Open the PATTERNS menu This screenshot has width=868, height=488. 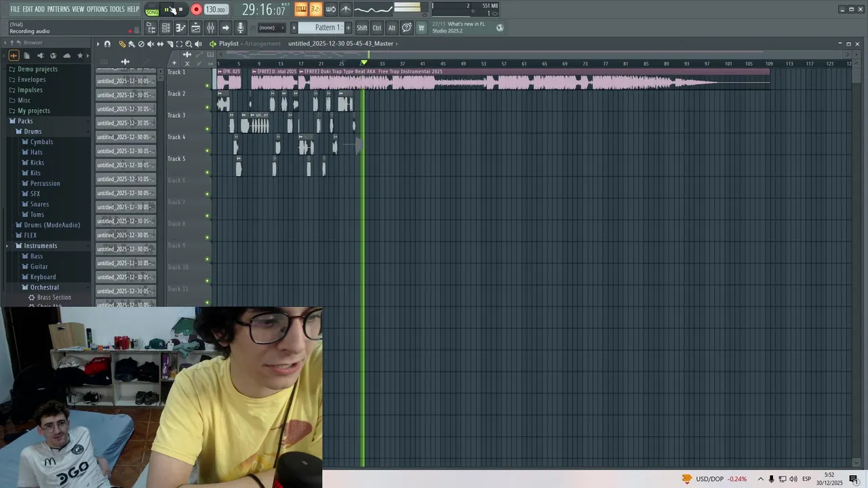pyautogui.click(x=58, y=9)
